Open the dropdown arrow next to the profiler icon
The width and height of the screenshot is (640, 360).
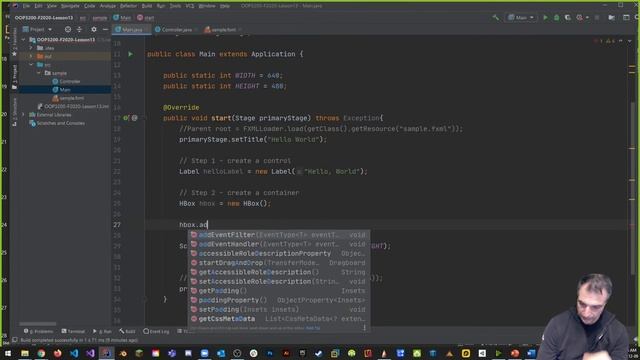[x=587, y=18]
